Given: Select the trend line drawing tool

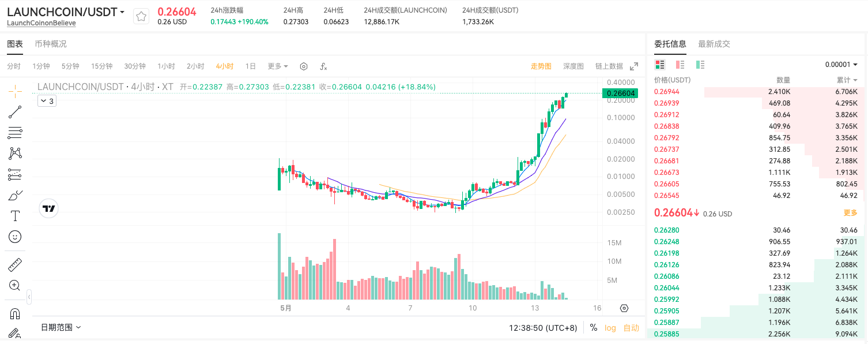Looking at the screenshot, I should [x=15, y=112].
